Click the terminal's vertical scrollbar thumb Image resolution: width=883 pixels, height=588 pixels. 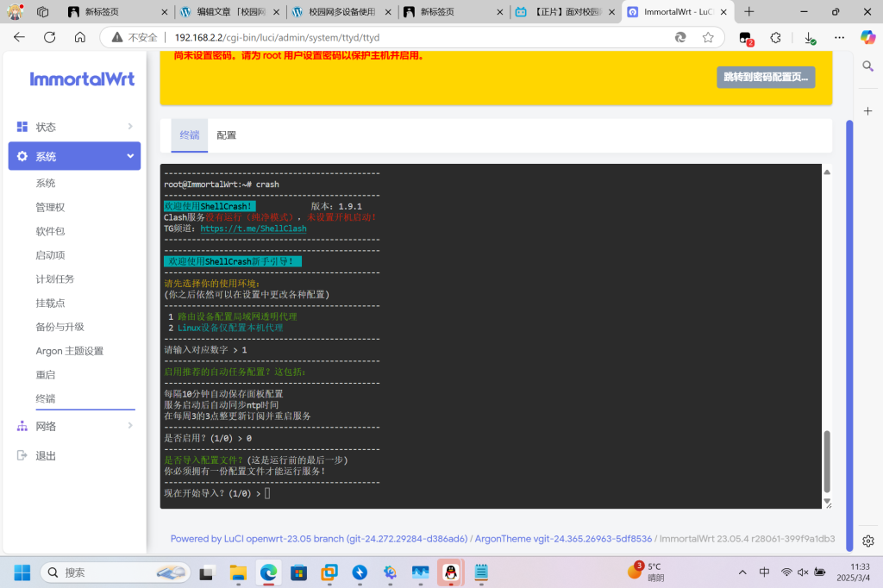point(828,460)
